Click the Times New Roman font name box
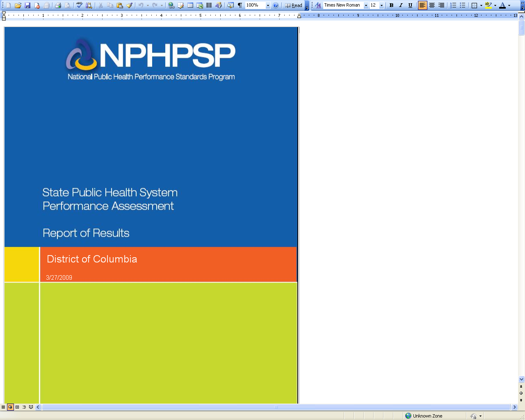 (343, 5)
